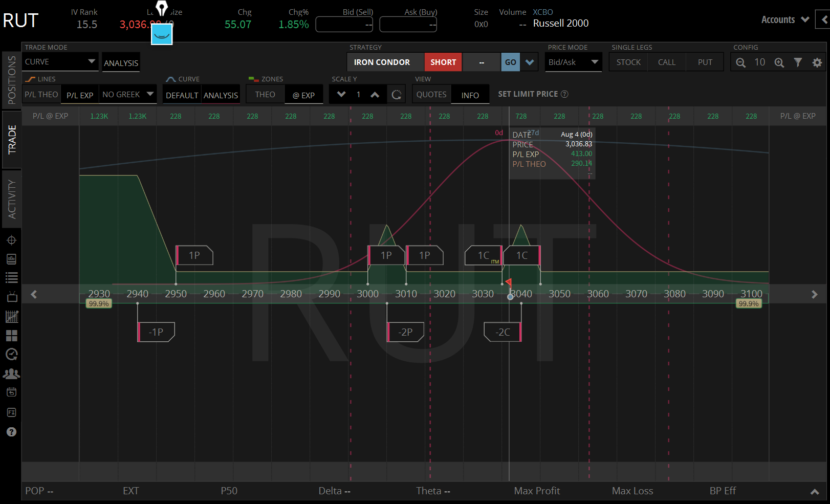Open the calendar undo icon in sidebar

point(11,392)
